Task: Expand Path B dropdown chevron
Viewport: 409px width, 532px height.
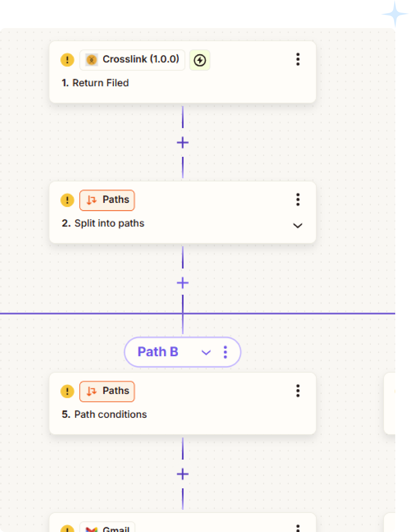Action: coord(206,352)
